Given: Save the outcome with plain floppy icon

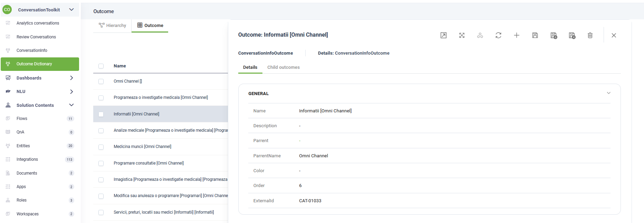Looking at the screenshot, I should (535, 35).
